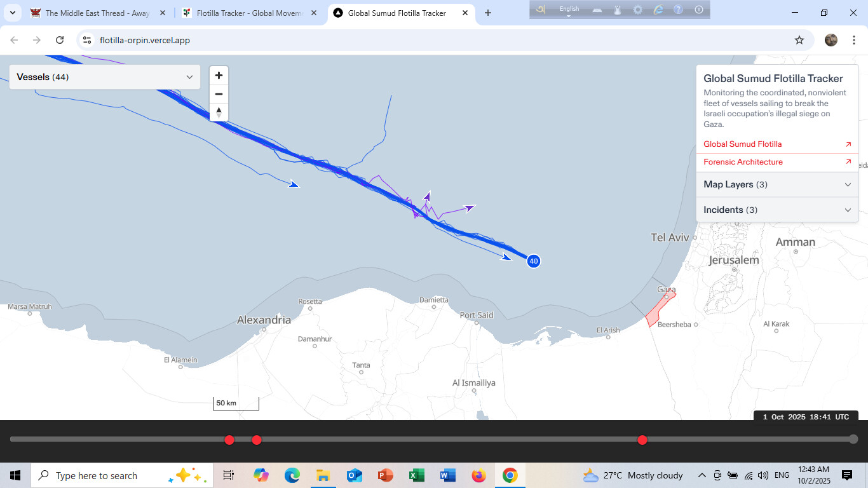This screenshot has height=488, width=868.
Task: Click the timeline slider end handle
Action: click(x=853, y=439)
